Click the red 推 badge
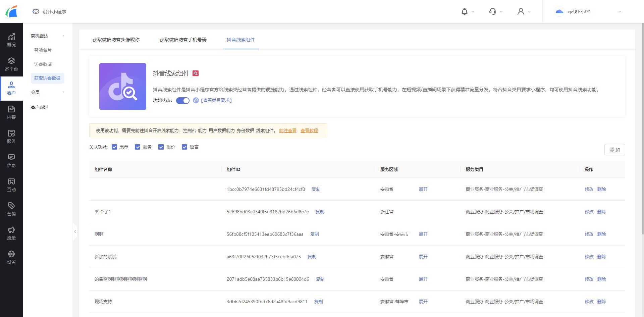 tap(196, 73)
